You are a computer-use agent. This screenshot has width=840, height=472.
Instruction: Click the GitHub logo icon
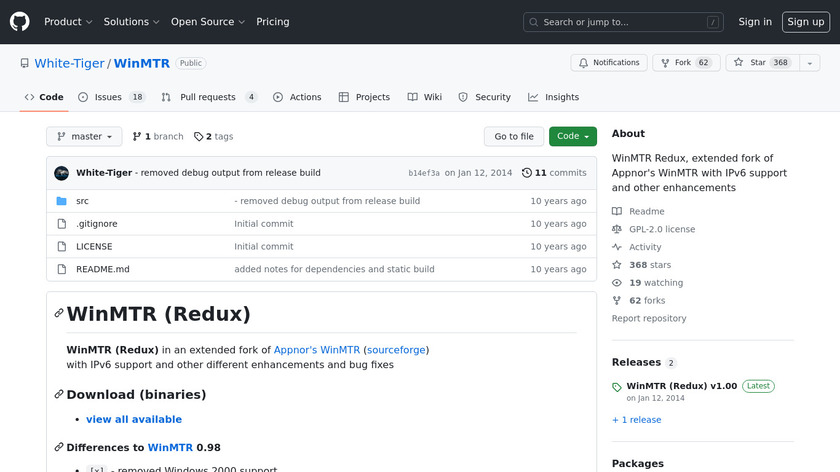point(20,22)
